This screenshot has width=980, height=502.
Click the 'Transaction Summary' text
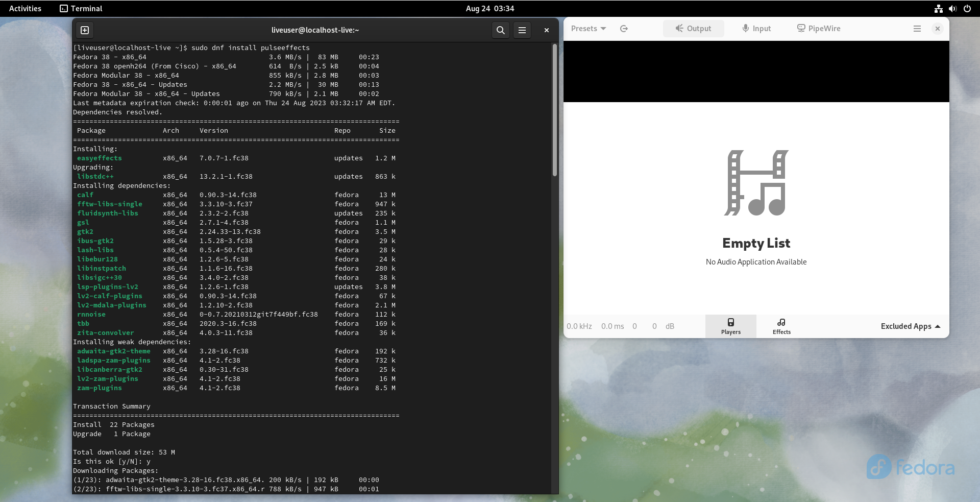point(112,407)
